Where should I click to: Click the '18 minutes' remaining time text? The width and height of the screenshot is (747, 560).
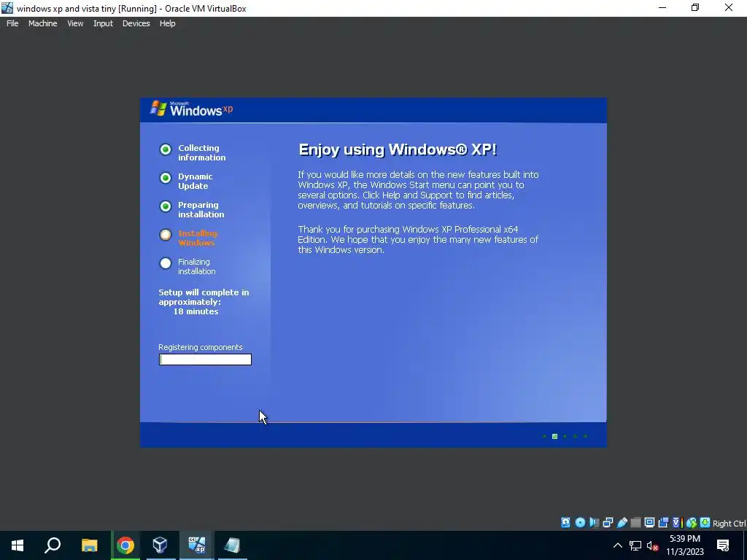click(x=196, y=311)
